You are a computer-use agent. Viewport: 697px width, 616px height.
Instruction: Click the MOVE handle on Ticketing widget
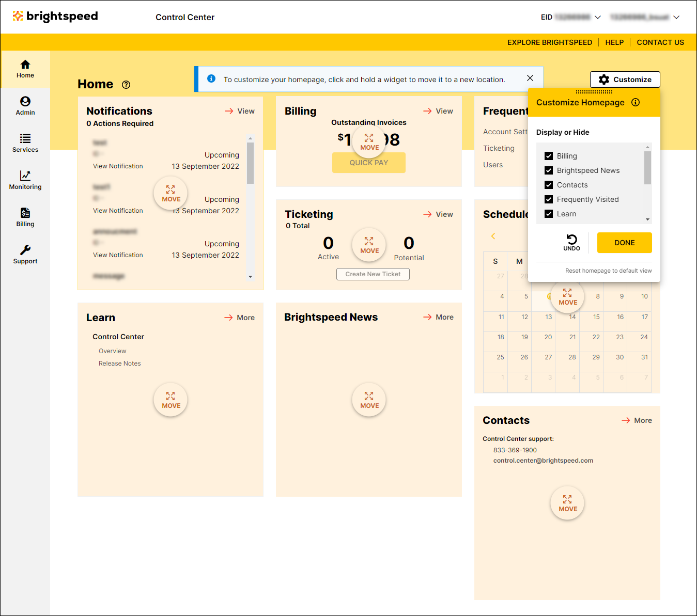point(369,245)
